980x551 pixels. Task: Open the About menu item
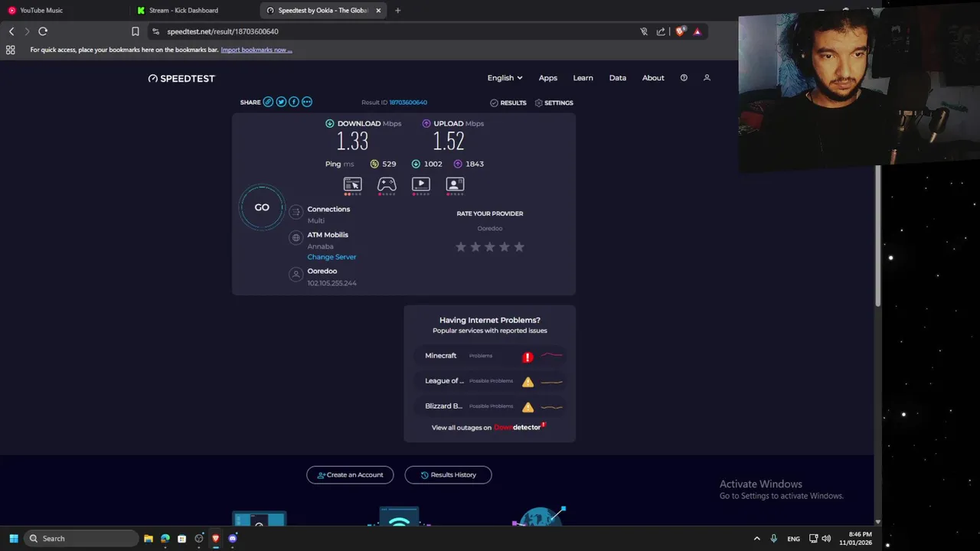tap(653, 78)
